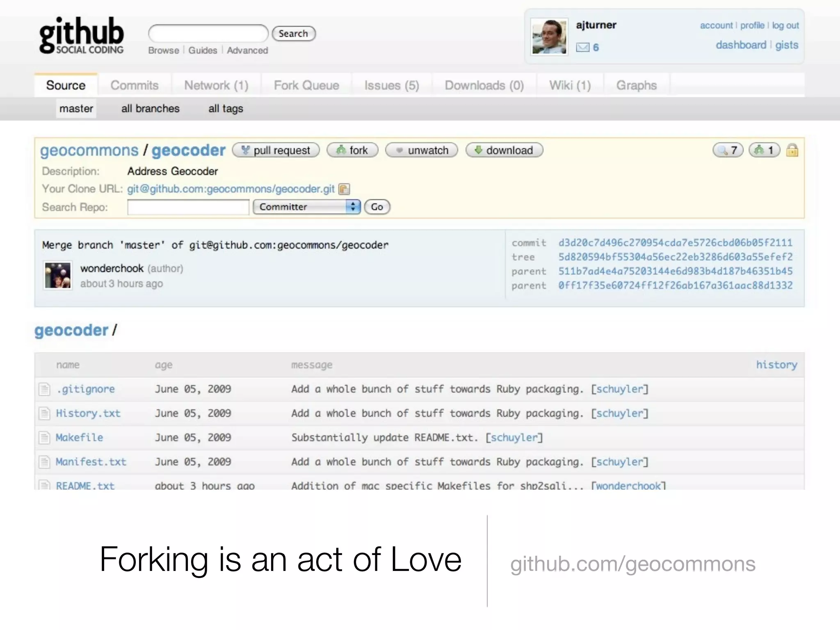The height and width of the screenshot is (630, 840).
Task: Open the .gitignore file
Action: pos(85,389)
